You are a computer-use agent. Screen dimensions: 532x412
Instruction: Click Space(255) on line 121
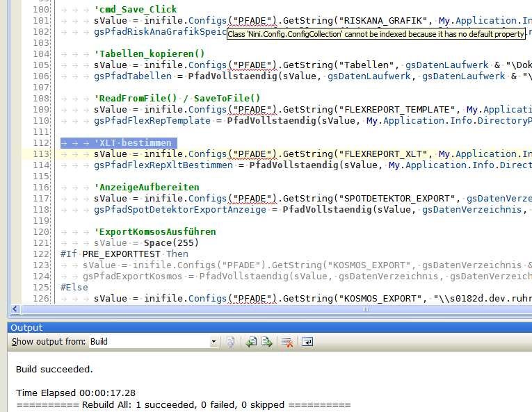[171, 242]
